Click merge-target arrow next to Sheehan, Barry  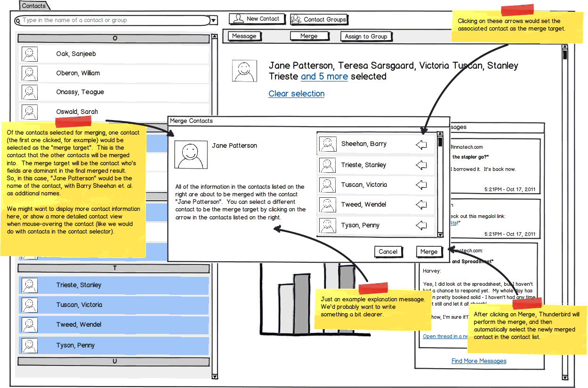coord(421,145)
